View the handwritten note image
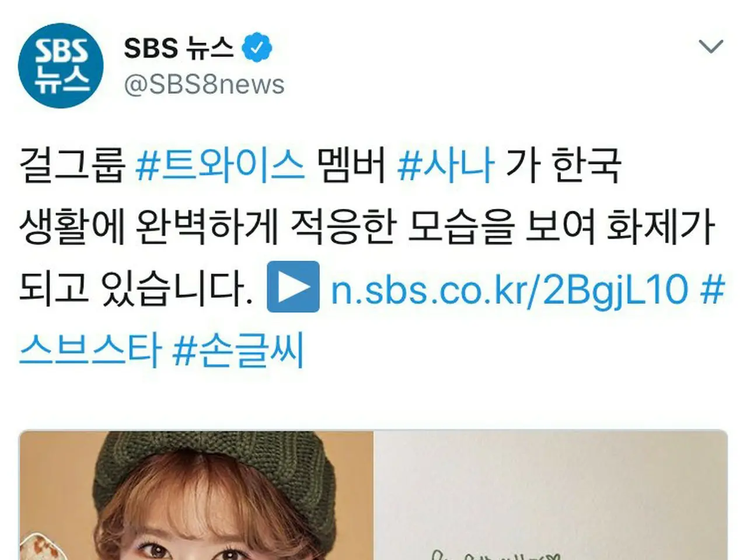This screenshot has width=747, height=560. 551,495
